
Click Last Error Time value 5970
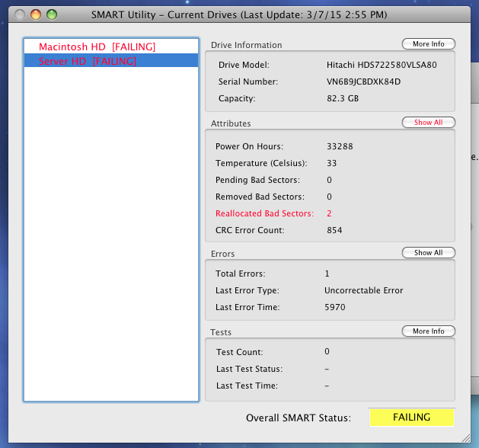pyautogui.click(x=335, y=307)
